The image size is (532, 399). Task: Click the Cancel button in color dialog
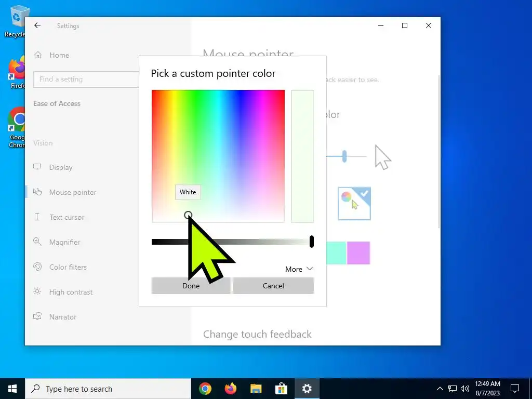click(273, 286)
